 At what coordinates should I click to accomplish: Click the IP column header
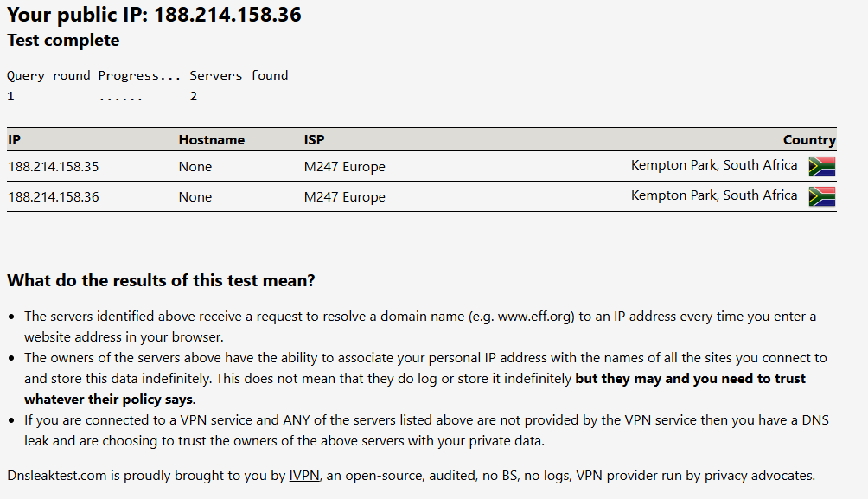click(x=14, y=139)
